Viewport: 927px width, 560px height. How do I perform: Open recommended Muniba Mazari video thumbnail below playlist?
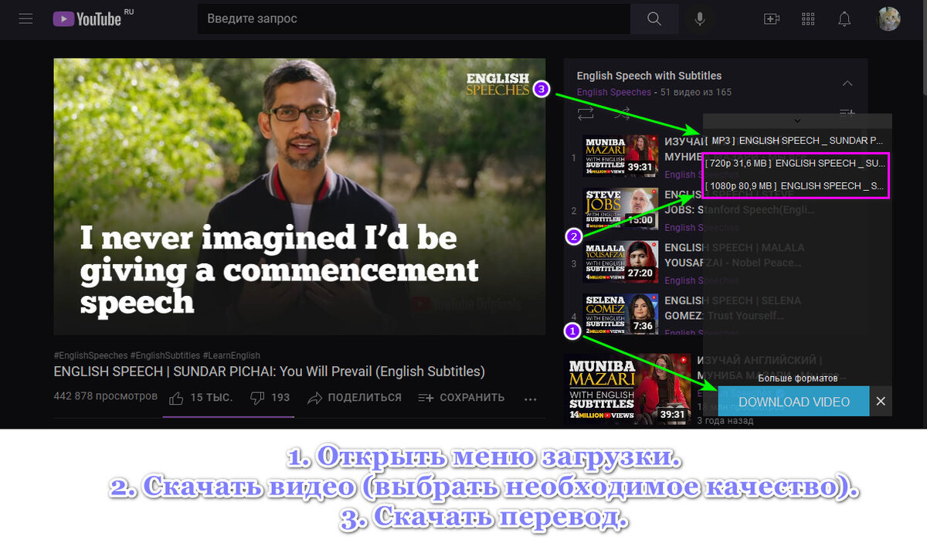click(x=627, y=389)
